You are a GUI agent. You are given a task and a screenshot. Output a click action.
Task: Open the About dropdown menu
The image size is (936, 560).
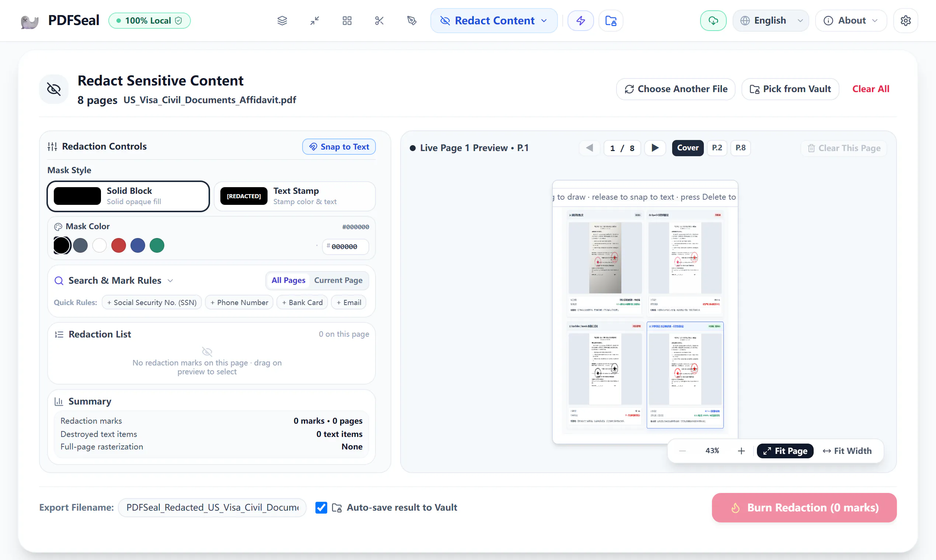[851, 21]
